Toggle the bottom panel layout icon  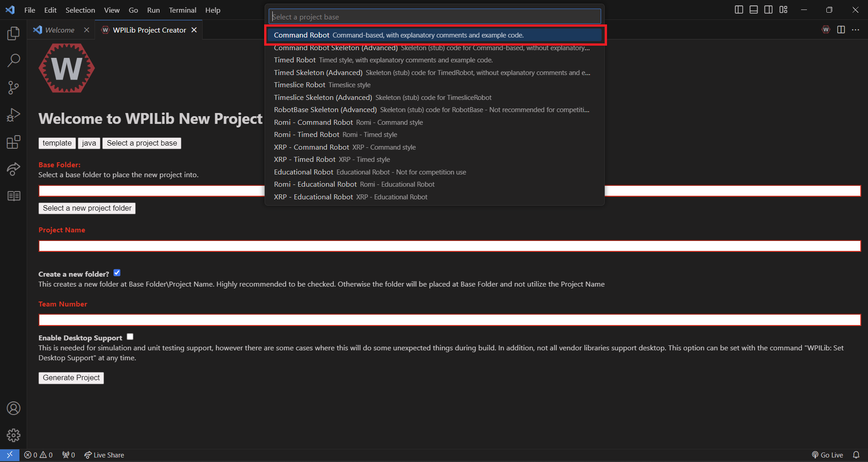tap(754, 9)
